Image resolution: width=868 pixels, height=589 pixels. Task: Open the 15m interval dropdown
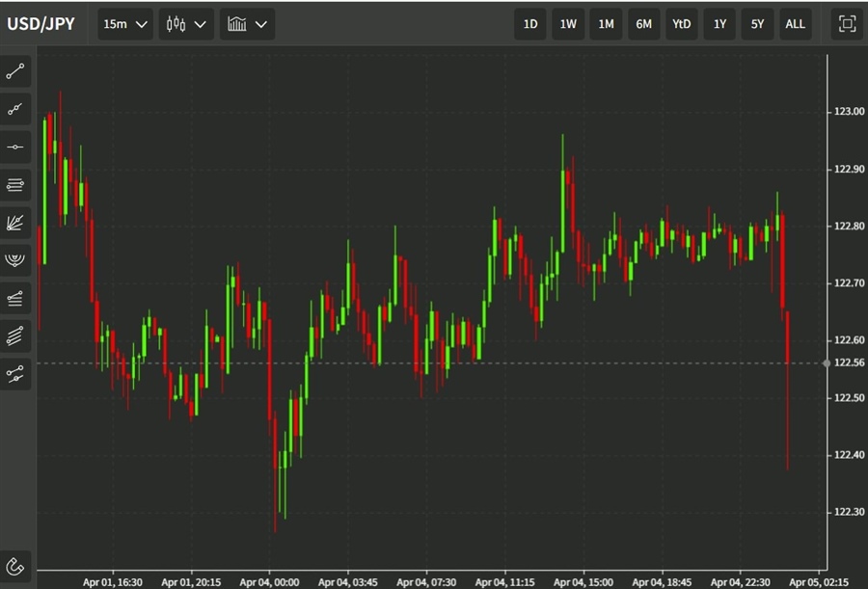click(x=125, y=24)
